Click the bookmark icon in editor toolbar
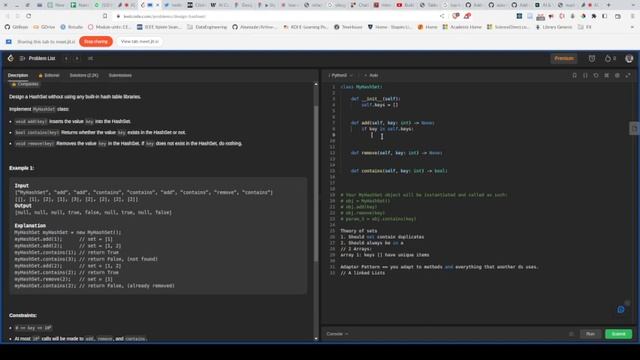 point(574,76)
